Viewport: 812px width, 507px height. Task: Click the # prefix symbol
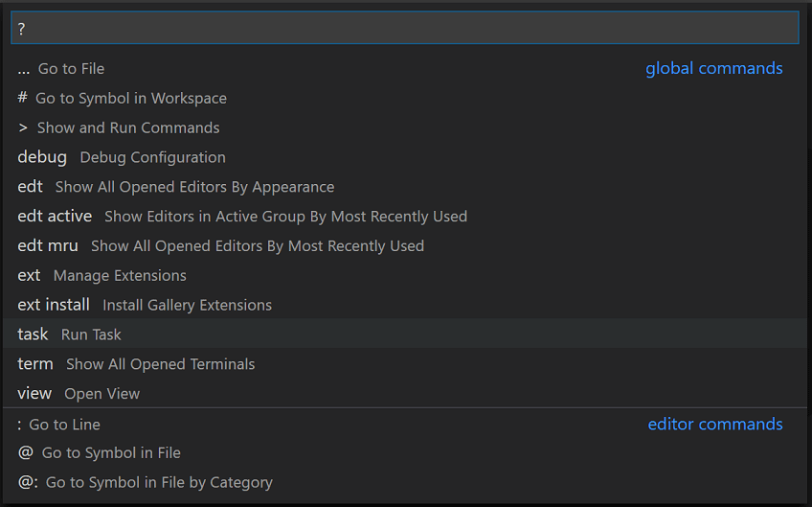(22, 99)
